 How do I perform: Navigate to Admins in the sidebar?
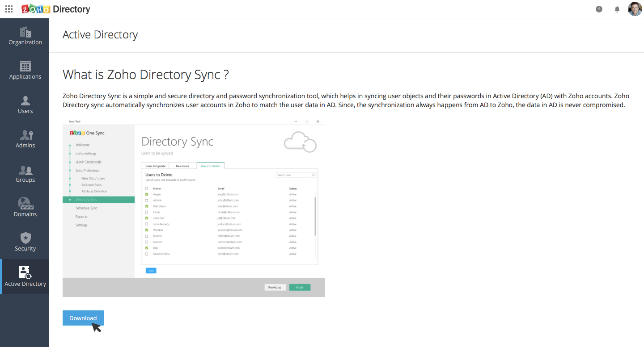click(x=25, y=139)
